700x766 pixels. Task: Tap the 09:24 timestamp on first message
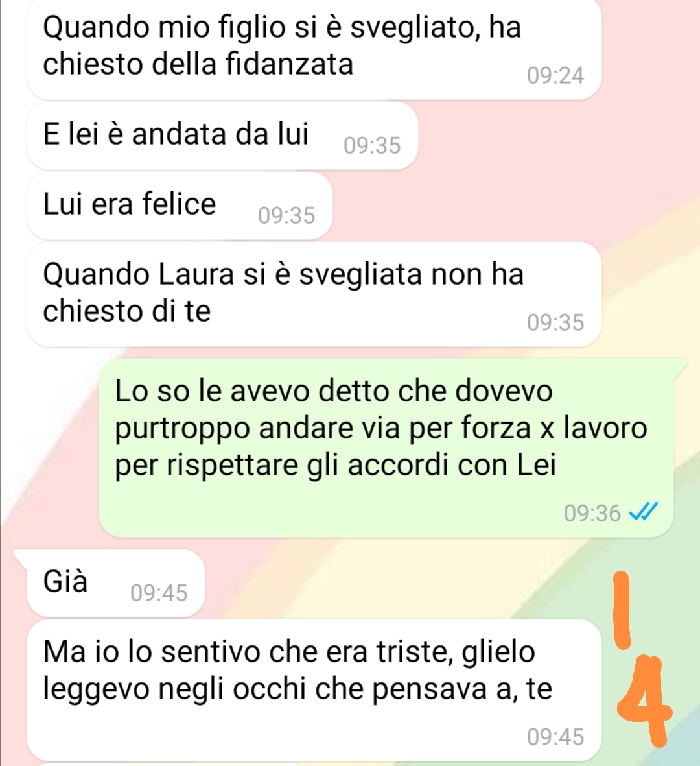(555, 76)
